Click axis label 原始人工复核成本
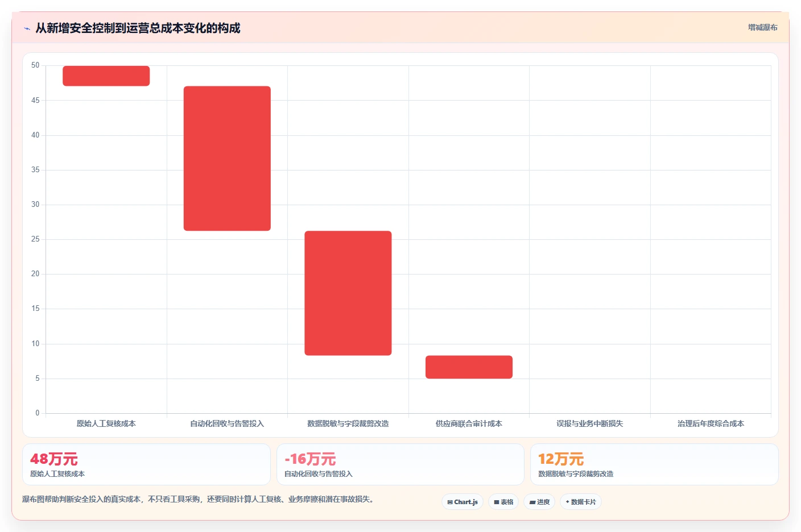This screenshot has width=801, height=532. point(106,423)
